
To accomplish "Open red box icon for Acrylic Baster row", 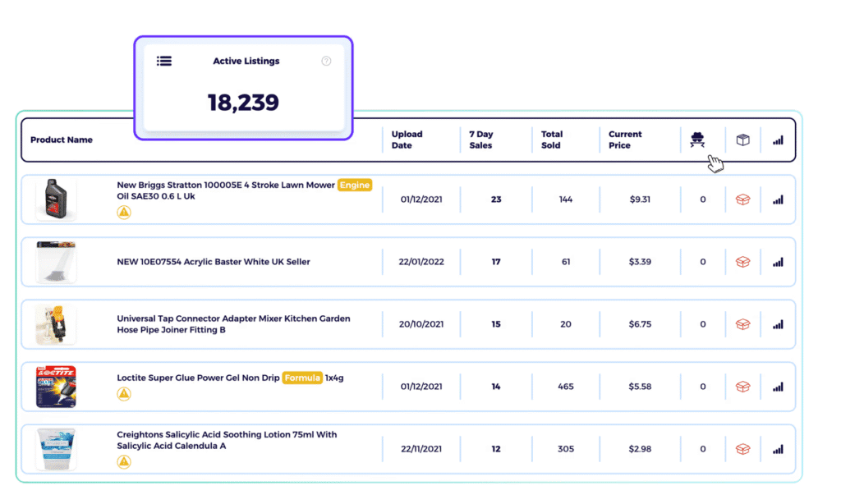I will [x=742, y=261].
